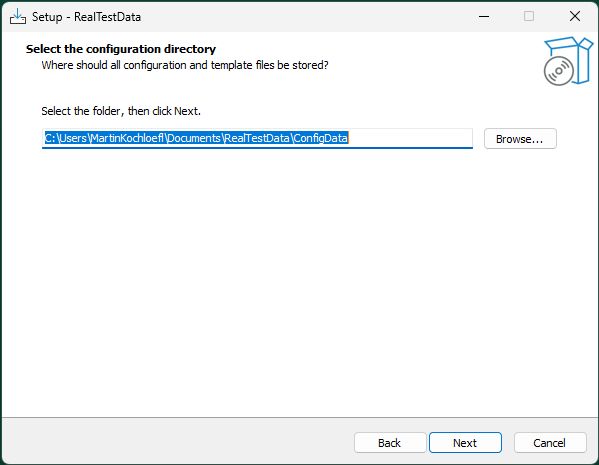This screenshot has height=465, width=599.
Task: Click the gray disc in the installer graphic
Action: click(559, 71)
